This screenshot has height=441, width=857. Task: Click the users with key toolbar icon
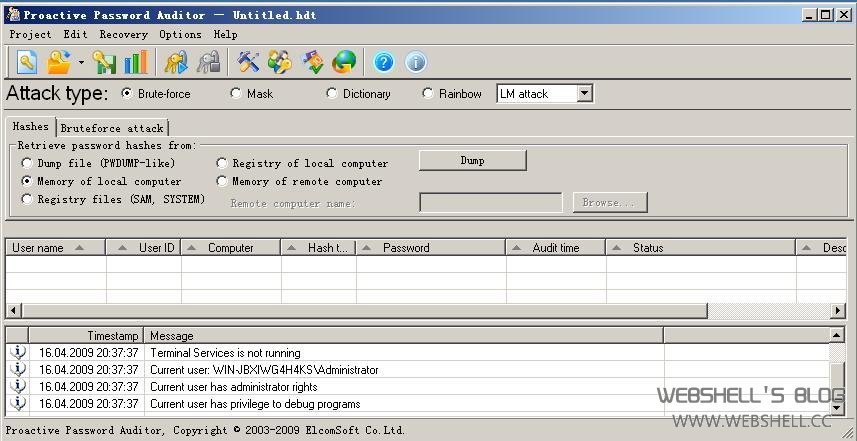tap(280, 62)
